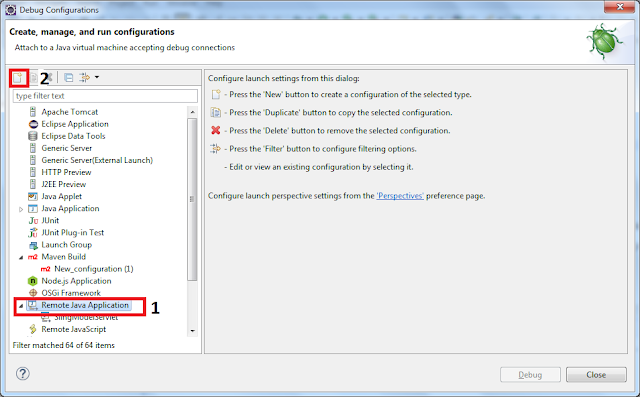Click the J2EE Preview server icon
The image size is (640, 397).
33,184
